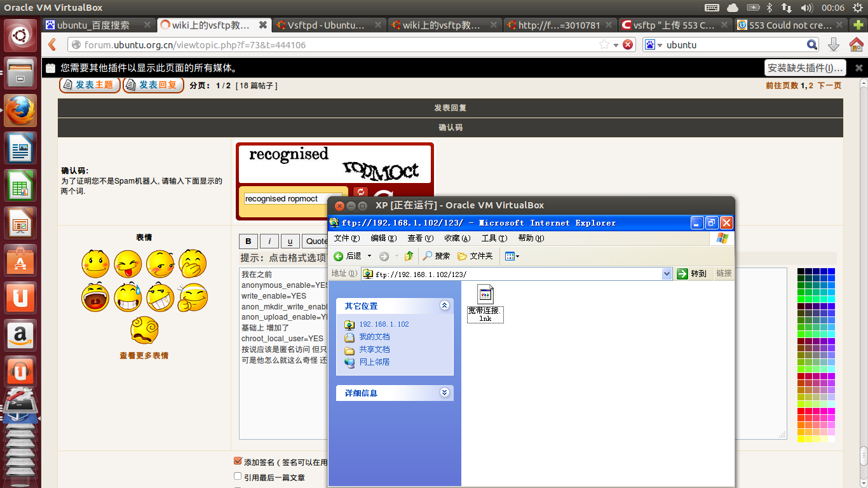The image size is (868, 488).
Task: Open the network indicator in top panel
Action: (787, 8)
